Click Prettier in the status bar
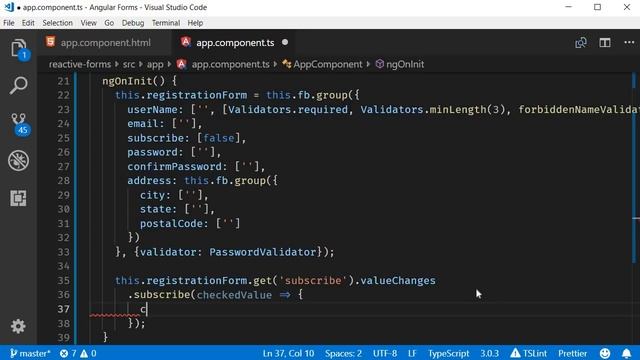Screen dimensions: 640x360 572,353
